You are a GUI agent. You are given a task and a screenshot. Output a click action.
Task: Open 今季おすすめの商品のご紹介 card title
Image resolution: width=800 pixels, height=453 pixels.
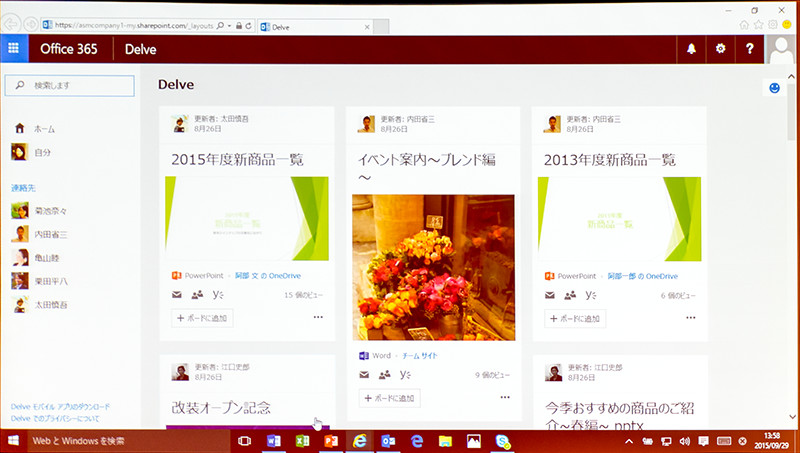619,416
